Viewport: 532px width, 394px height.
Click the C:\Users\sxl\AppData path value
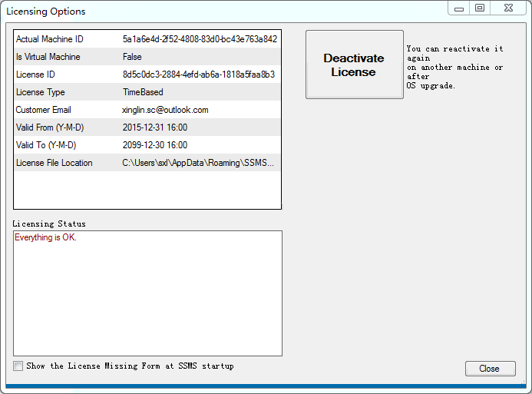pyautogui.click(x=198, y=163)
